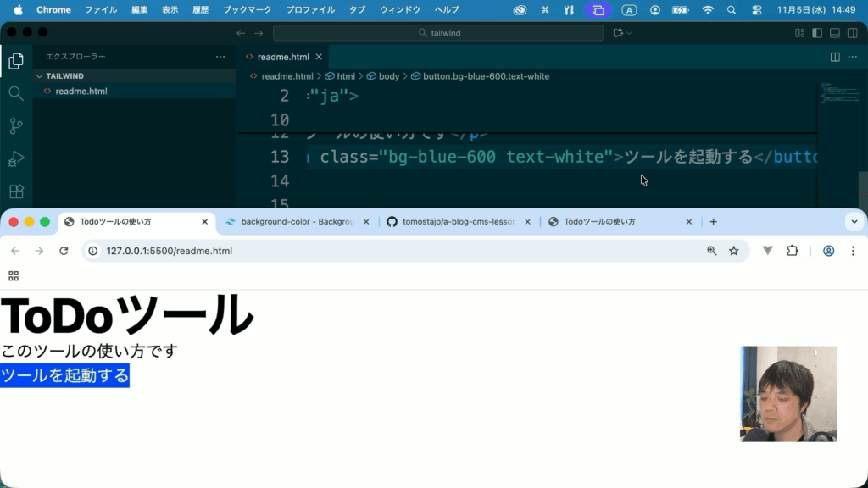
Task: Split the editor to the right
Action: 835,57
